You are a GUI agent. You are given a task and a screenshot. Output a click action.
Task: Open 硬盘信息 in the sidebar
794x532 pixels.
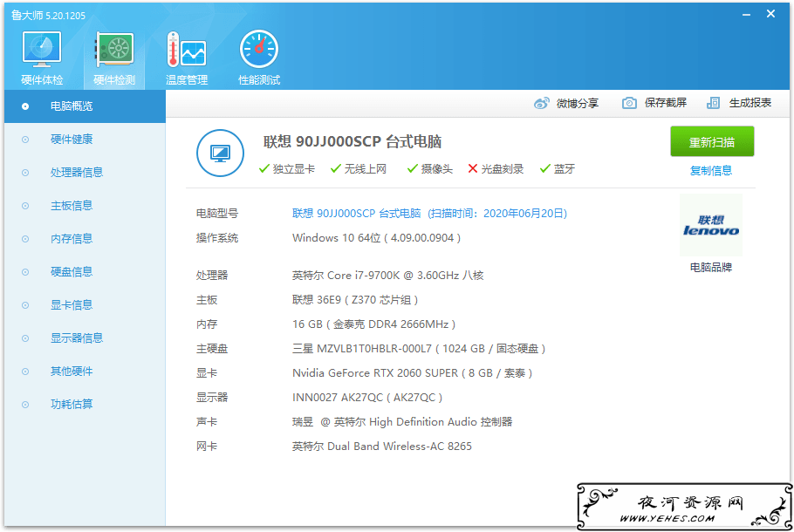pos(85,272)
